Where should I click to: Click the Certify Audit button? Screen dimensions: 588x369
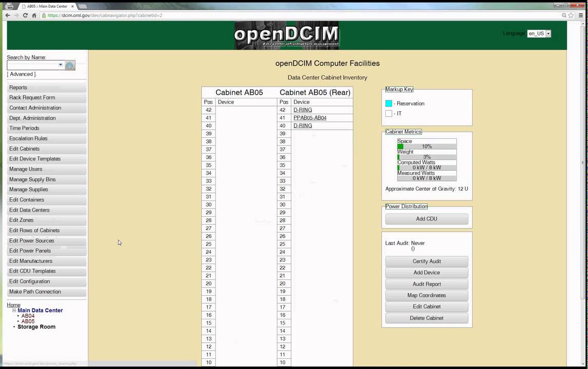coord(427,261)
